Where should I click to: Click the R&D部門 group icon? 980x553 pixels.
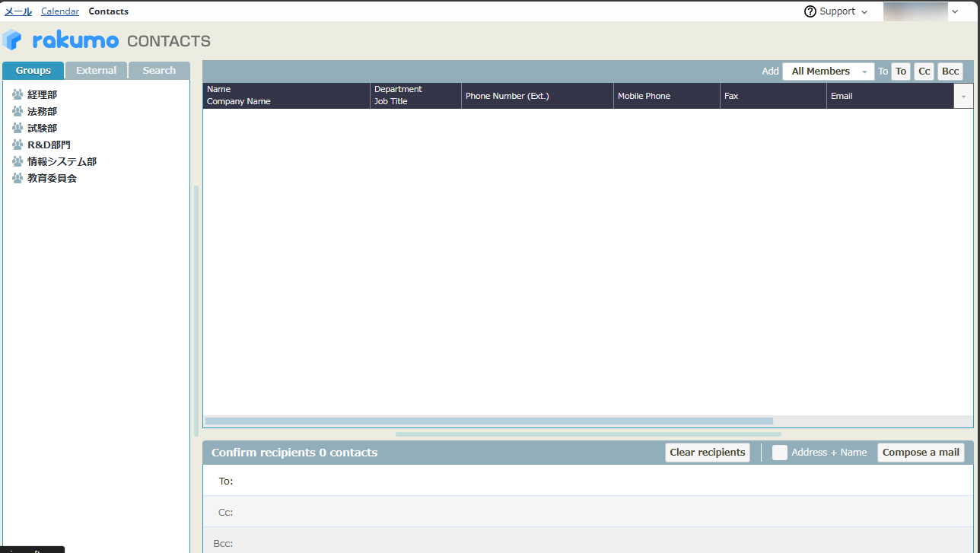point(17,145)
